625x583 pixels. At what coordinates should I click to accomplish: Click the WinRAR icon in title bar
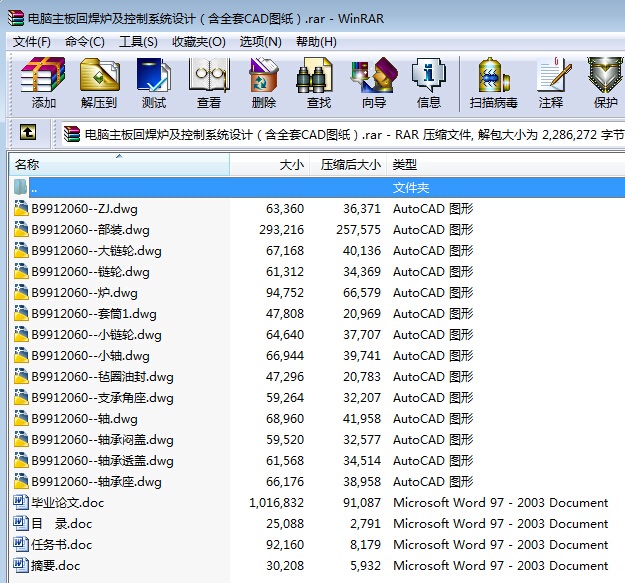(x=16, y=18)
